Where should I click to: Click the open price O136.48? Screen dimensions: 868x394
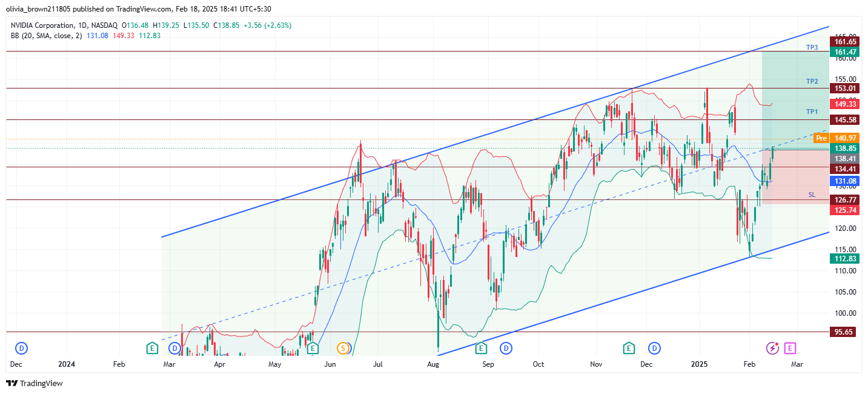click(136, 25)
